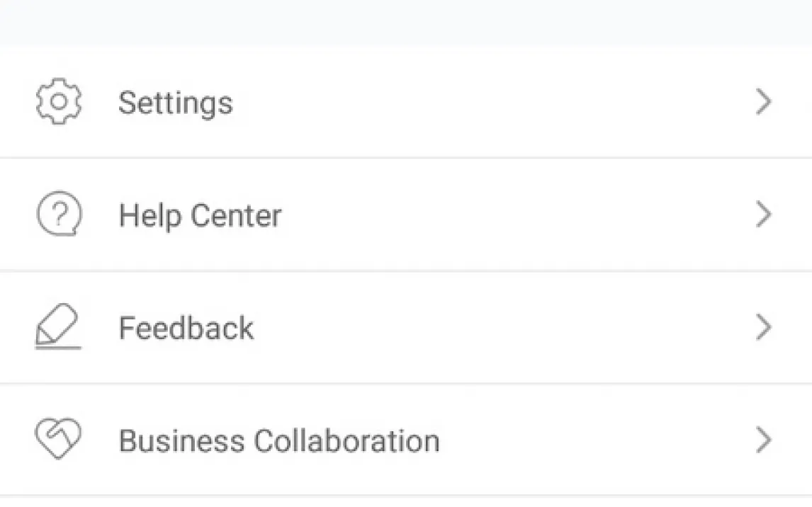Click the Settings gear icon
The height and width of the screenshot is (507, 812).
pyautogui.click(x=59, y=102)
